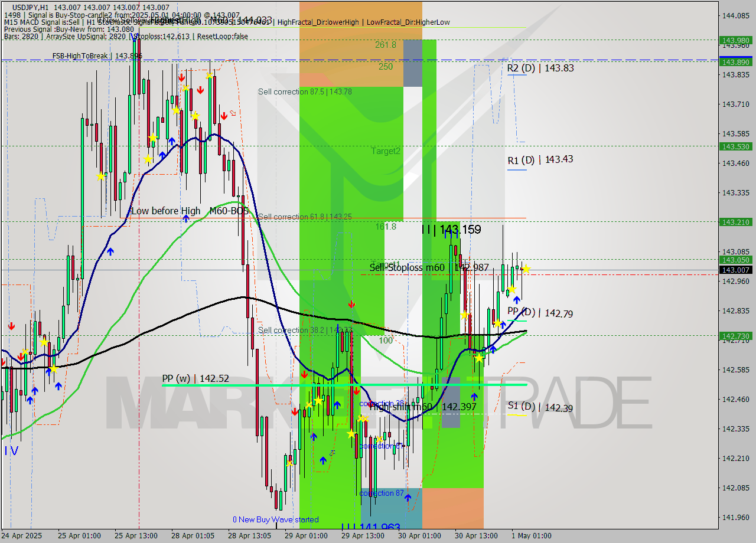This screenshot has height=543, width=756.
Task: Click the Sell-Stoploss m60 142.987 label
Action: tap(428, 268)
